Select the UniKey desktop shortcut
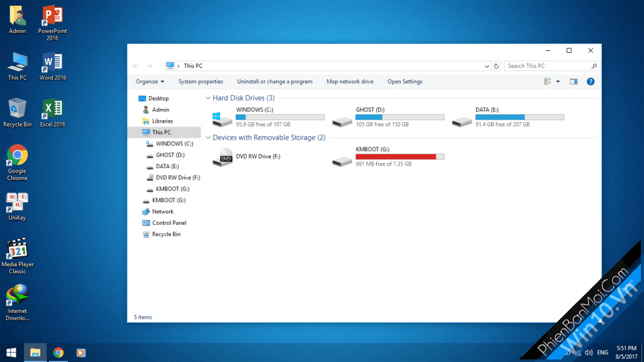Viewport: 644px width, 362px height. coord(17,206)
